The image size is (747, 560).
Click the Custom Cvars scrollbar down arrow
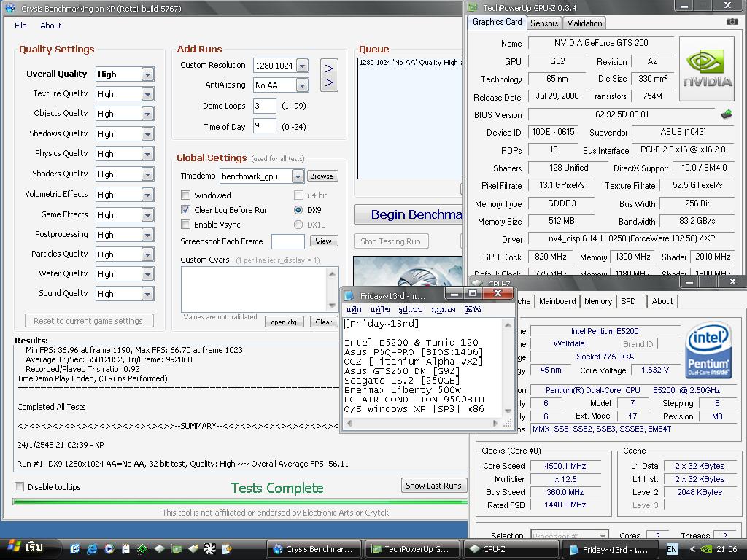coord(332,306)
